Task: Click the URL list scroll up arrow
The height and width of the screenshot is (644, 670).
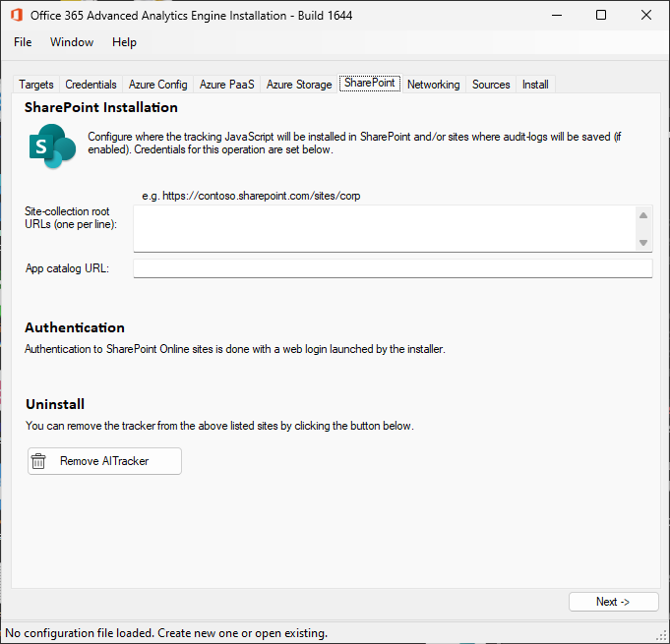Action: pos(643,215)
